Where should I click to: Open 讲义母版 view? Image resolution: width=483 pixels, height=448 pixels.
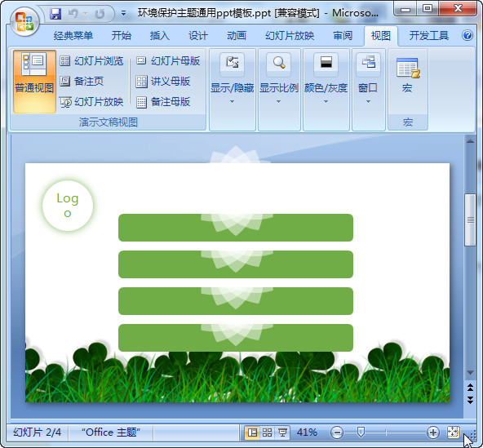coord(163,82)
